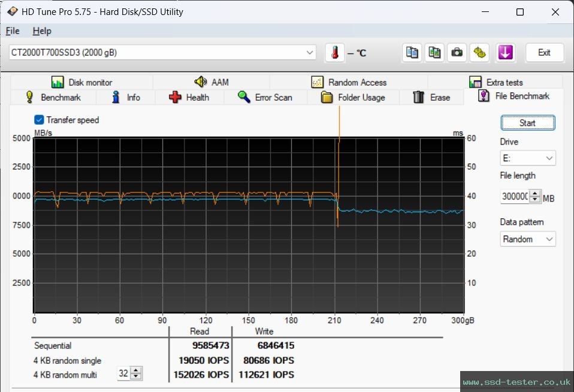
Task: Click the Random Access tab icon
Action: pos(317,82)
